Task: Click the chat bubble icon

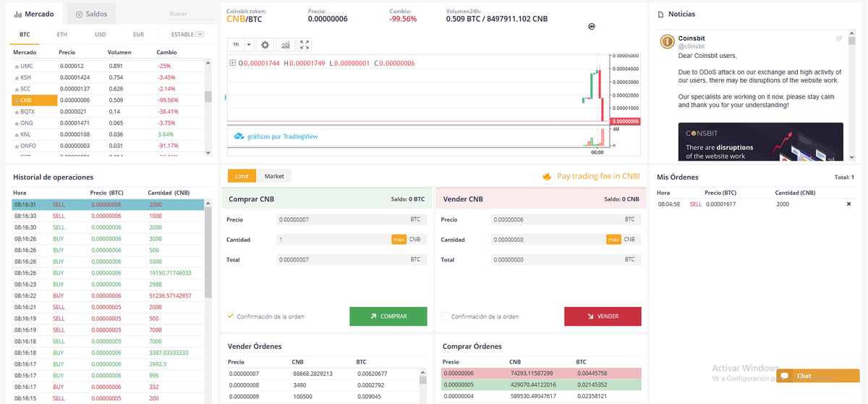Action: (x=785, y=376)
